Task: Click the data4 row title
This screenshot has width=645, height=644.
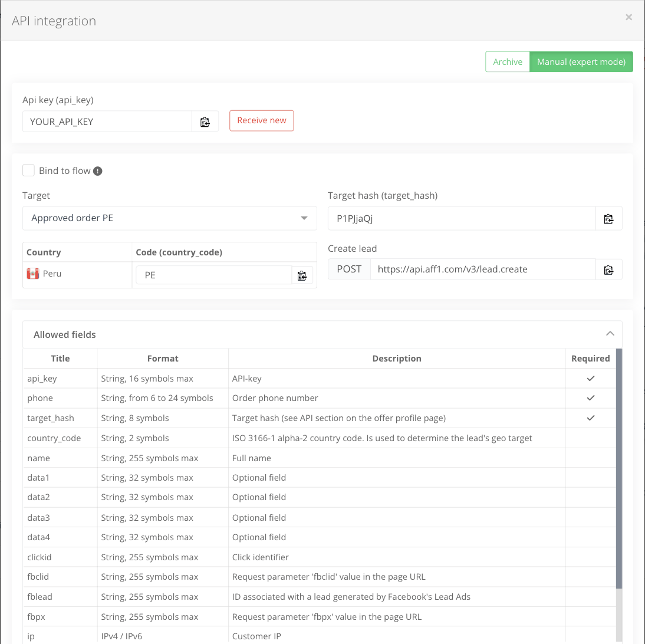Action: pyautogui.click(x=38, y=537)
